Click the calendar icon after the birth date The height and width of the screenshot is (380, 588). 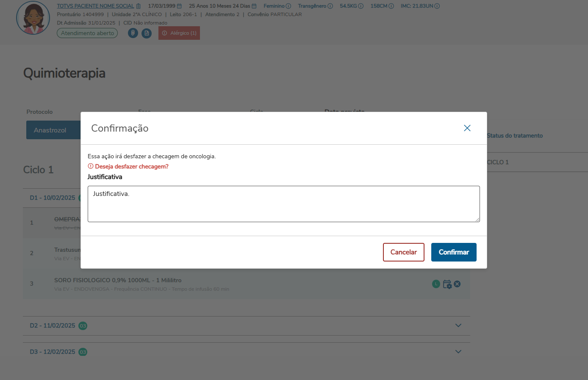(x=180, y=6)
